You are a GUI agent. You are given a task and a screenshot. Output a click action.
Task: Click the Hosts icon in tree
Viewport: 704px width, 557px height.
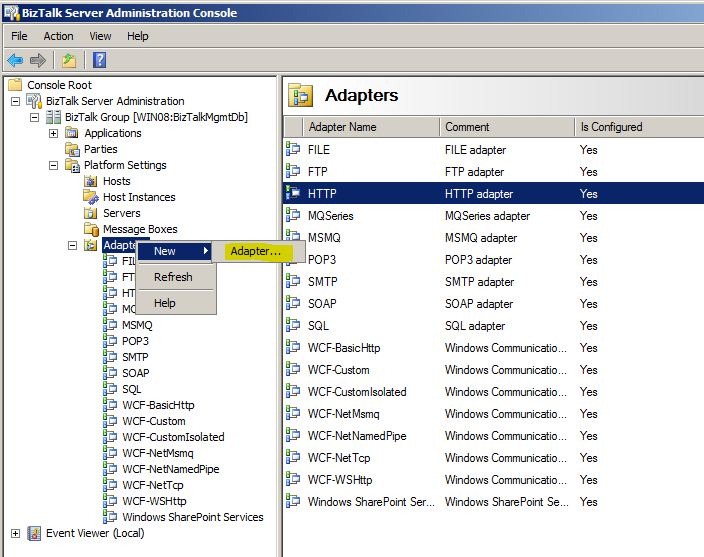(91, 181)
